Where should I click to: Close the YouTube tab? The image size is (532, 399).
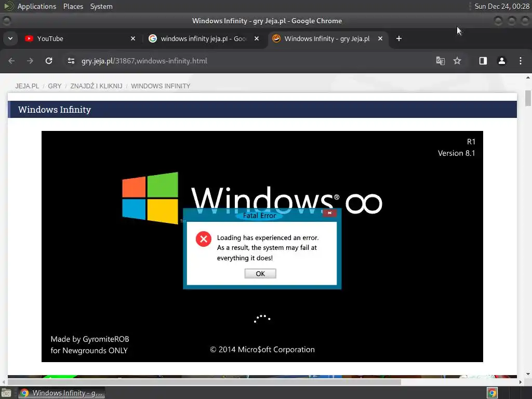pos(133,38)
